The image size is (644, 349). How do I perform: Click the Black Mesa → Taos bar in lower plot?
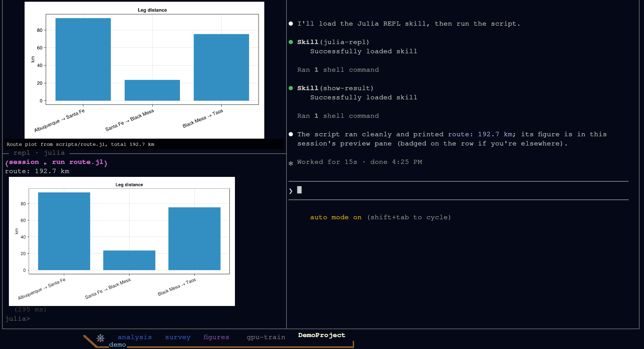(x=194, y=239)
